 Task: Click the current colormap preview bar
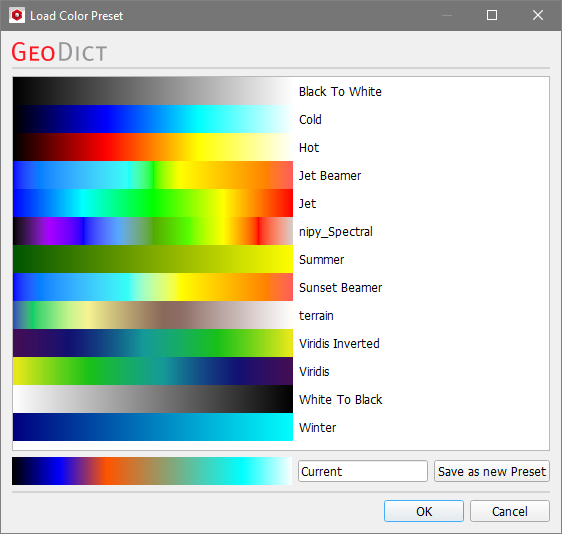[x=152, y=471]
